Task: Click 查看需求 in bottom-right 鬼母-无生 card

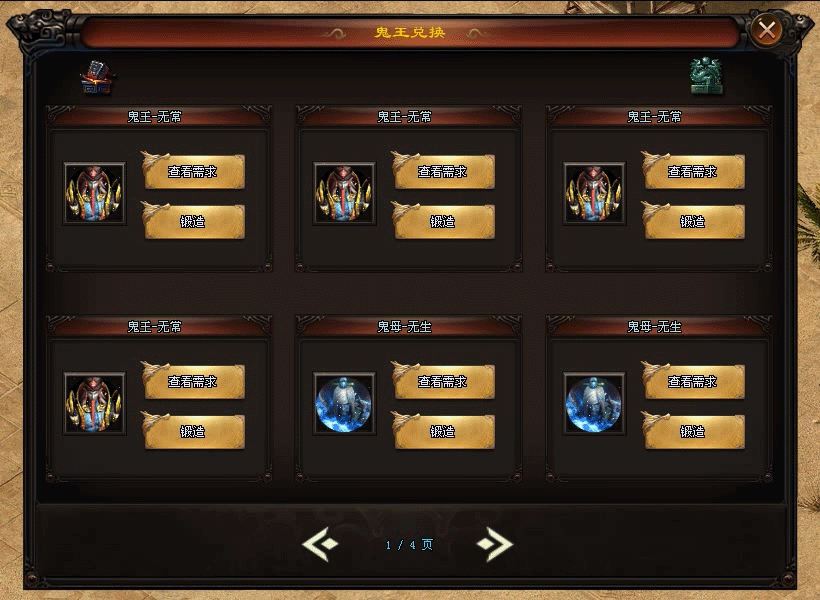Action: 693,381
